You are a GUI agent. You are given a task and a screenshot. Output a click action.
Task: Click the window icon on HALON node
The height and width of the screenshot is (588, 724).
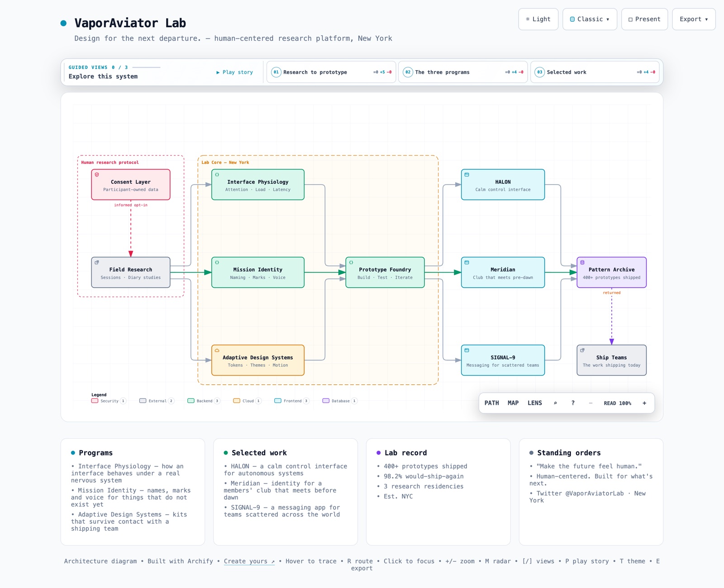467,175
